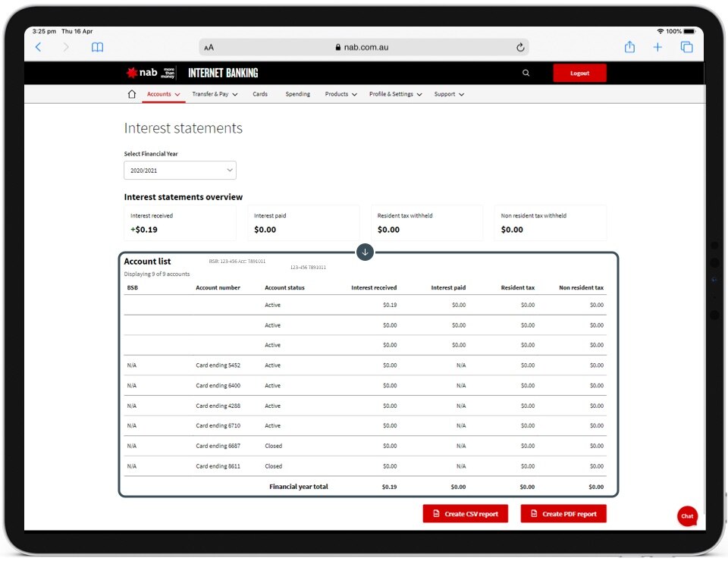This screenshot has height=561, width=728.
Task: Expand Profile & Settings menu
Action: [x=395, y=95]
